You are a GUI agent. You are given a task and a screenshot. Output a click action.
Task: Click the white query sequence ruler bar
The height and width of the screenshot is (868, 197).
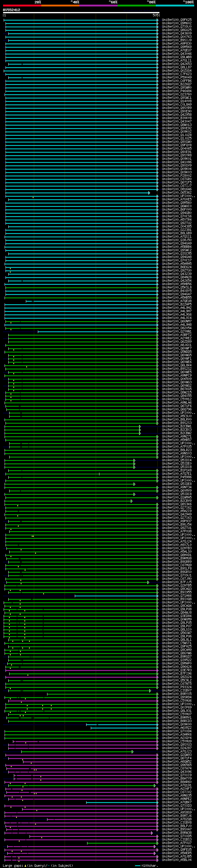tap(81, 13)
